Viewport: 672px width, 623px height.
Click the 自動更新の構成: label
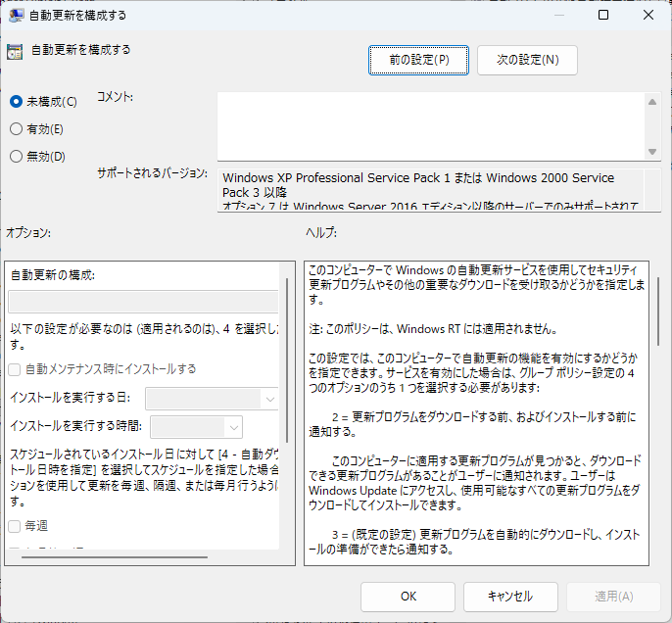(x=53, y=275)
